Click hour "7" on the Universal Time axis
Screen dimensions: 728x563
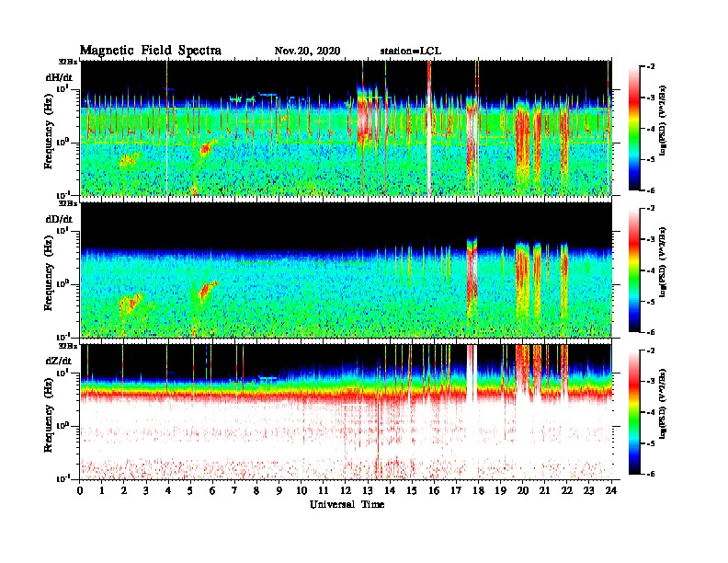point(235,490)
